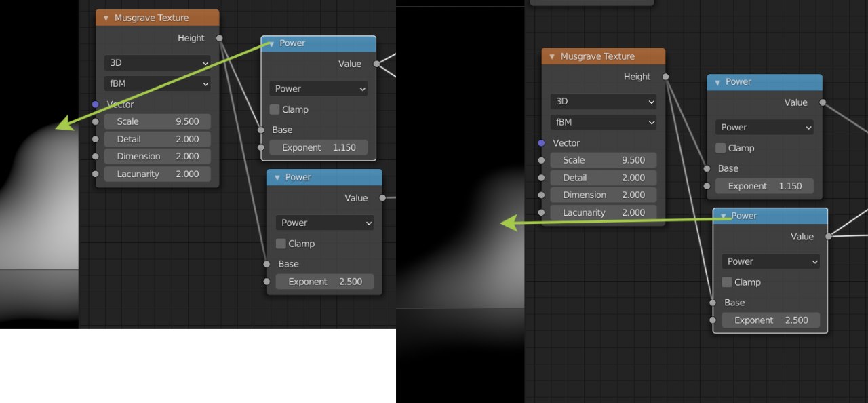This screenshot has width=868, height=403.
Task: Click Base socket of Exponent 2.500 node, right screenshot
Action: (713, 303)
